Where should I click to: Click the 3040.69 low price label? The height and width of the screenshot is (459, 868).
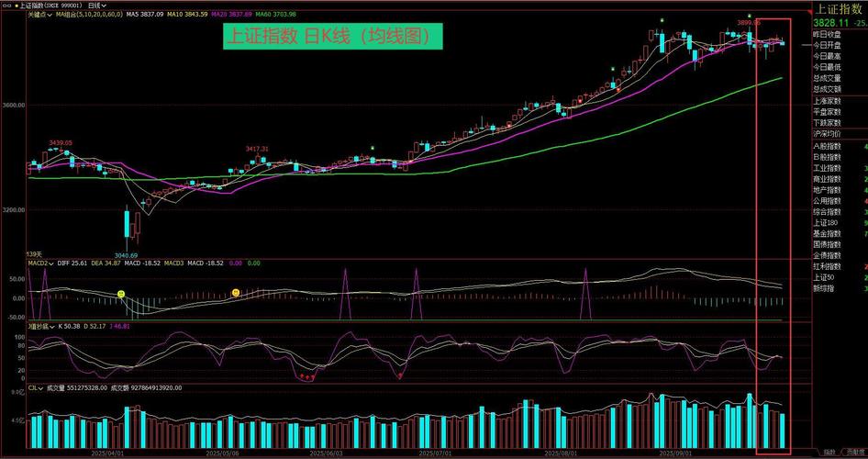(126, 255)
